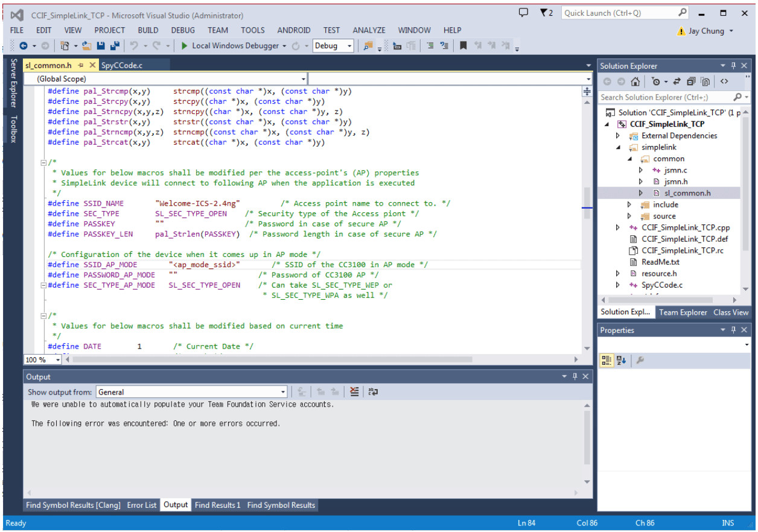
Task: Click Sync with Active Document in Solution Explorer
Action: 677,81
